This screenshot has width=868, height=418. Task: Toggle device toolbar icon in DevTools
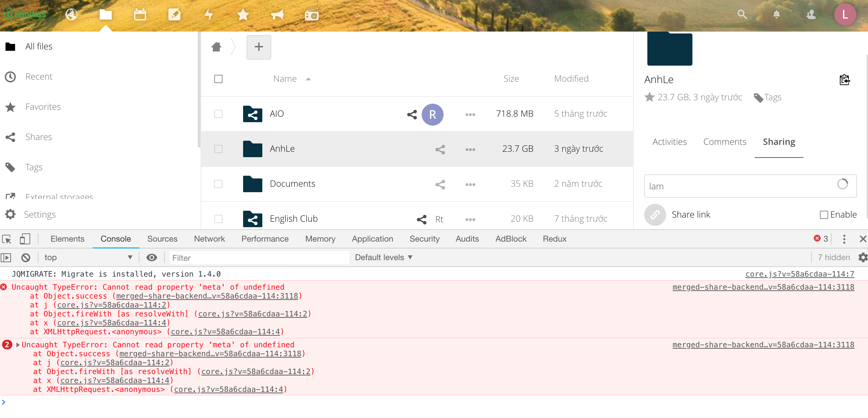pyautogui.click(x=25, y=239)
